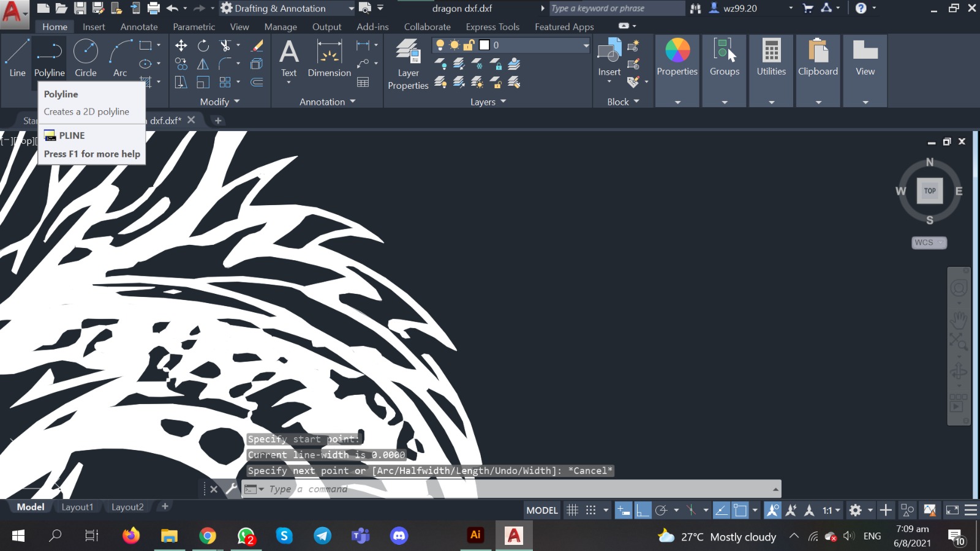The image size is (980, 551).
Task: Click the Erase tool
Action: [x=257, y=45]
